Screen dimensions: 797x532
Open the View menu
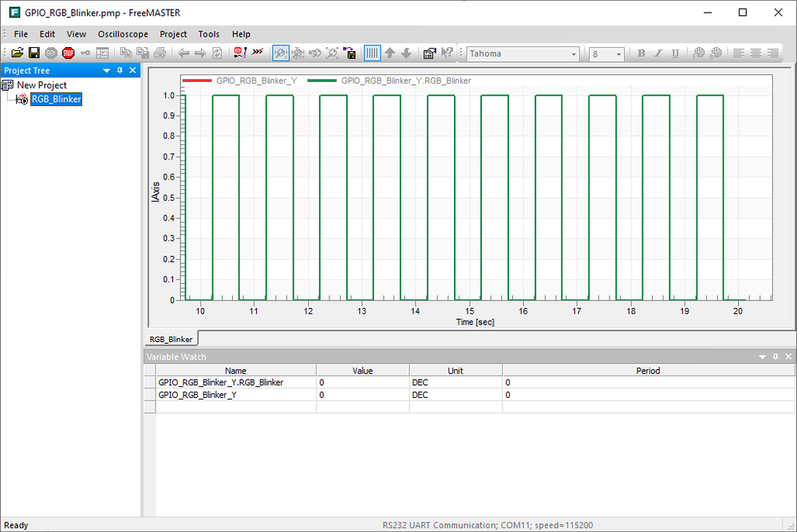coord(77,34)
